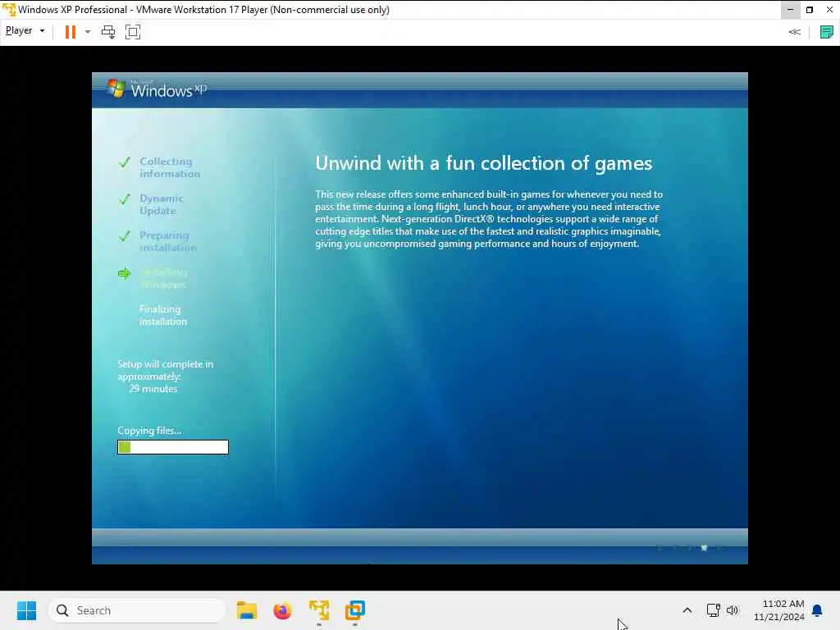Enter full screen mode icon

(x=133, y=32)
